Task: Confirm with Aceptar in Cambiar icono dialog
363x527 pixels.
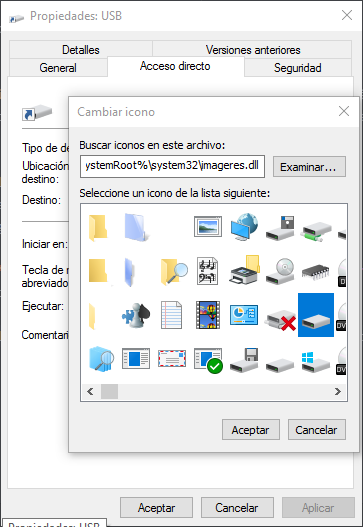Action: (251, 430)
